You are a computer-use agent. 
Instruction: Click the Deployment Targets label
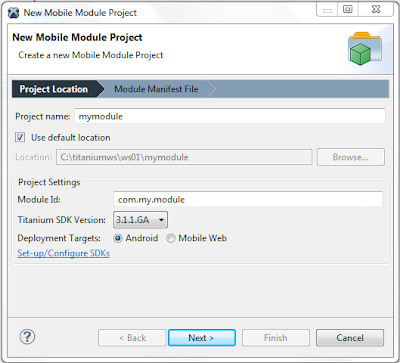(x=59, y=238)
